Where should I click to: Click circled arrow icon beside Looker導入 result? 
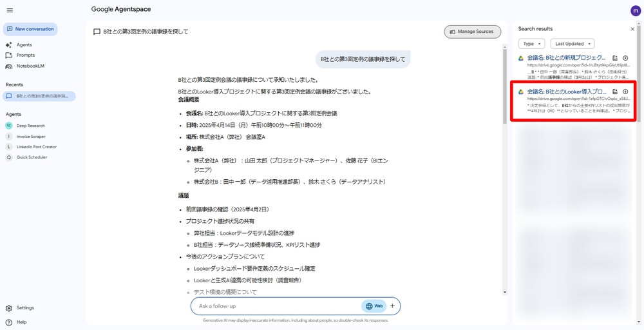[x=625, y=92]
